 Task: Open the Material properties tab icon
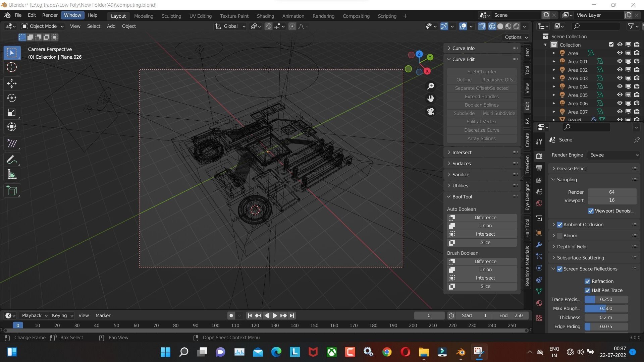coord(539,303)
